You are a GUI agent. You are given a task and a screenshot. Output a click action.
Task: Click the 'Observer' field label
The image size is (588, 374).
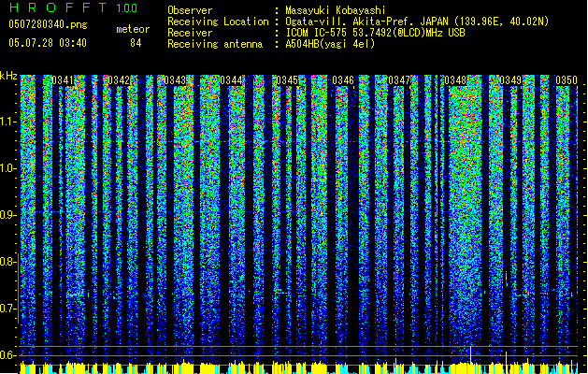(x=190, y=10)
